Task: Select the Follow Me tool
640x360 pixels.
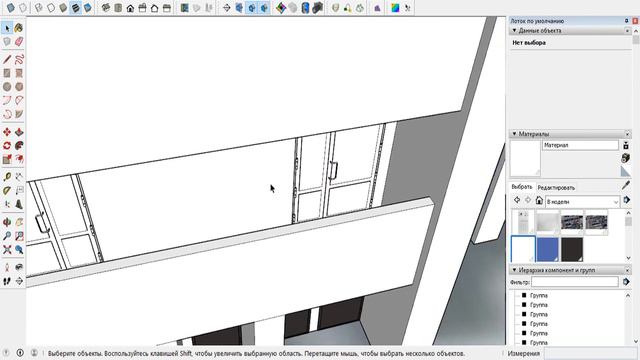Action: tap(19, 146)
